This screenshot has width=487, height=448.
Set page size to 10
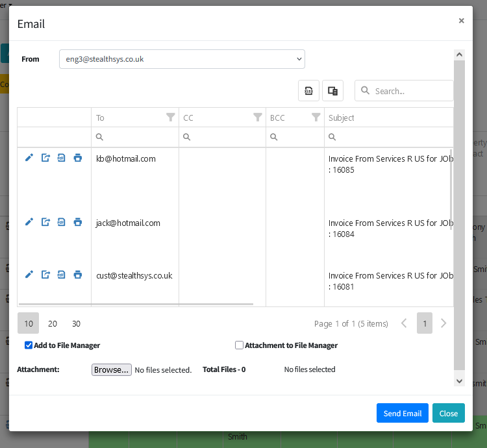pyautogui.click(x=29, y=323)
